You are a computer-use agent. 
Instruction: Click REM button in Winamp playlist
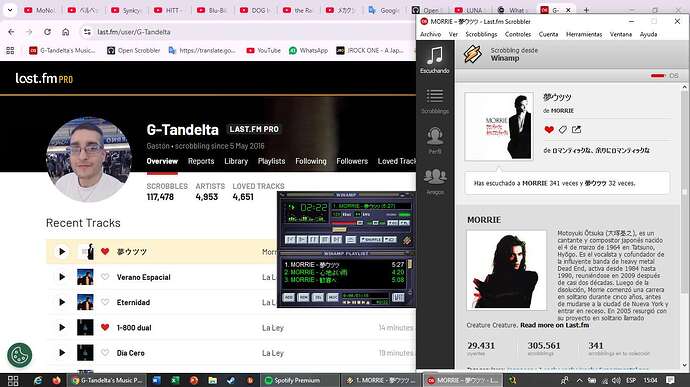pos(303,297)
